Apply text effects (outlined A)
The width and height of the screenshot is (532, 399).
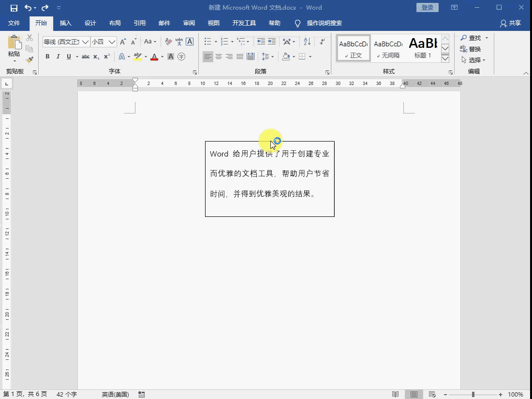pos(121,57)
